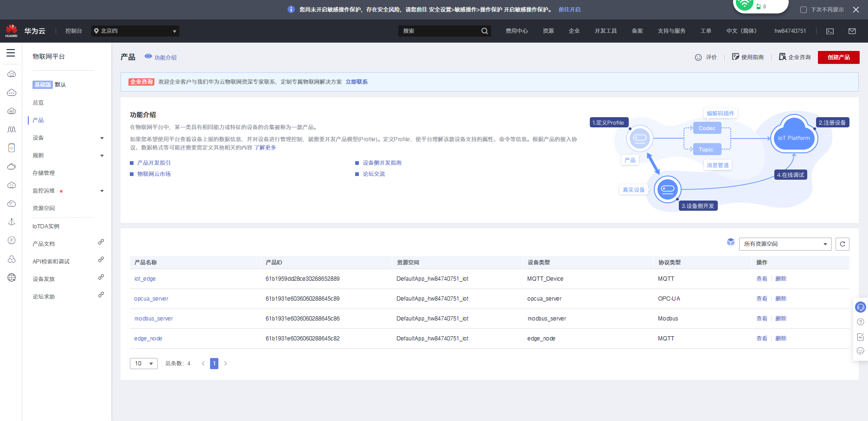Refresh the product list
Screen dimensions: 868x421
click(842, 244)
